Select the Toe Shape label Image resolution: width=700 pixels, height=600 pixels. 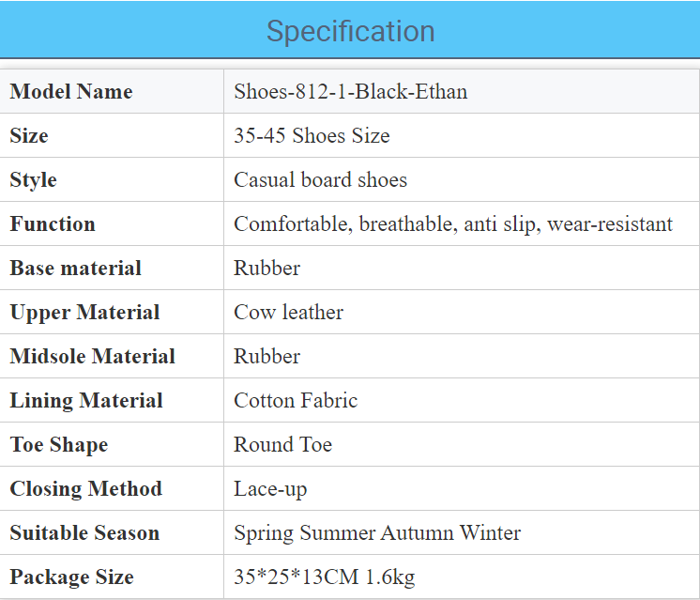[59, 445]
